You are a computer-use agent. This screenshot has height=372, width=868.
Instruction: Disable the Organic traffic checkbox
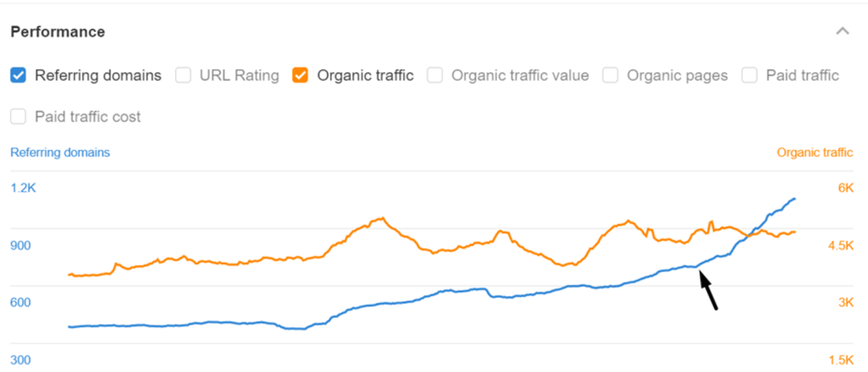click(301, 76)
